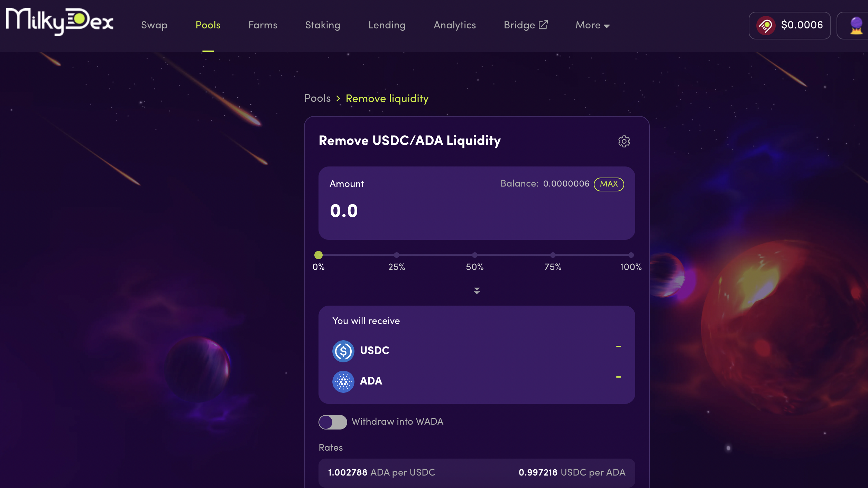Image resolution: width=868 pixels, height=488 pixels.
Task: Open the Swap page
Action: point(154,25)
